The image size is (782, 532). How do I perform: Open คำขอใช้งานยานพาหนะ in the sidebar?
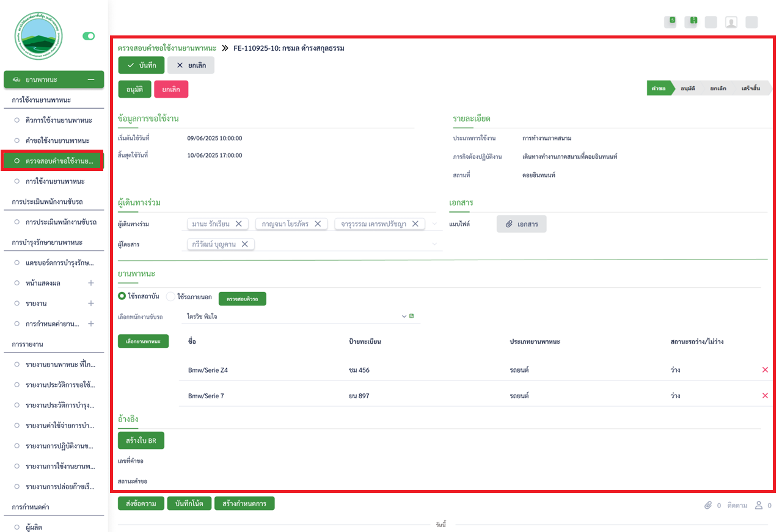pos(57,140)
